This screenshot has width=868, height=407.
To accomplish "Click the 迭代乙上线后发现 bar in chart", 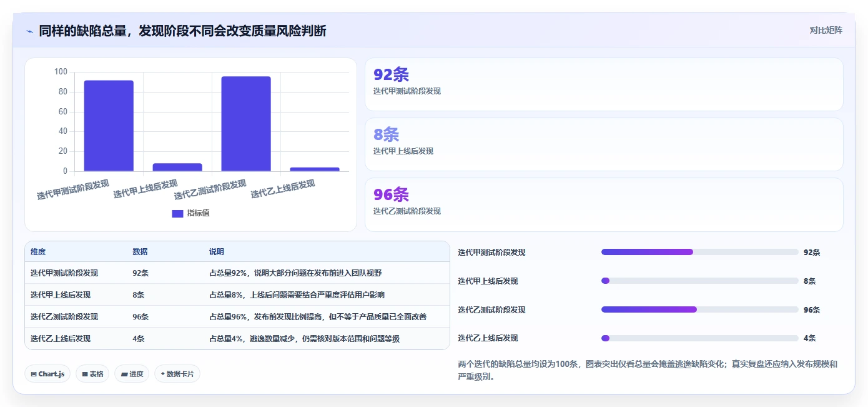I will click(x=315, y=169).
